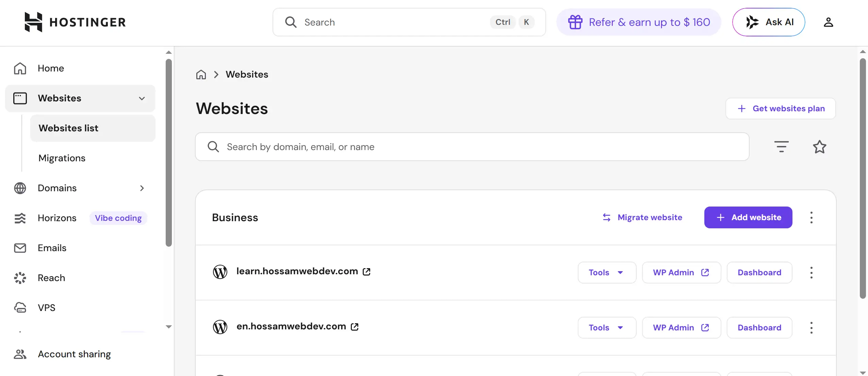Open three-dot menu for en.hossamwebdev.com

[x=811, y=328]
